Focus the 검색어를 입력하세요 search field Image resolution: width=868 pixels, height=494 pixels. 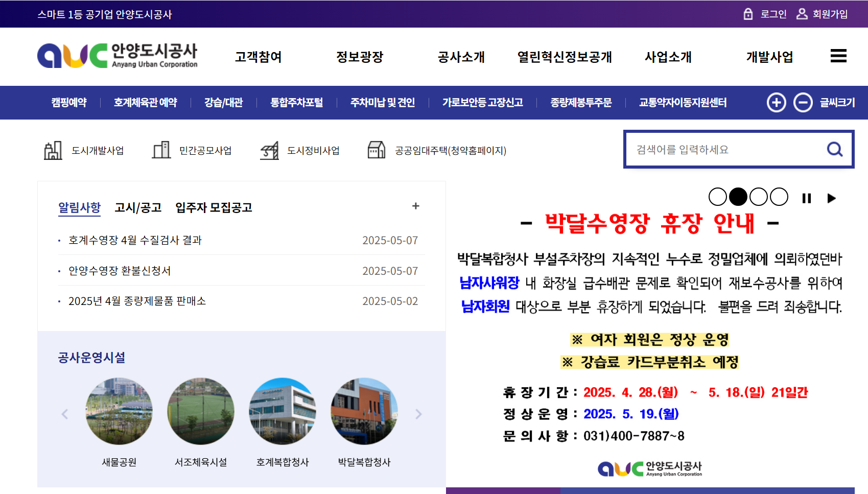725,149
